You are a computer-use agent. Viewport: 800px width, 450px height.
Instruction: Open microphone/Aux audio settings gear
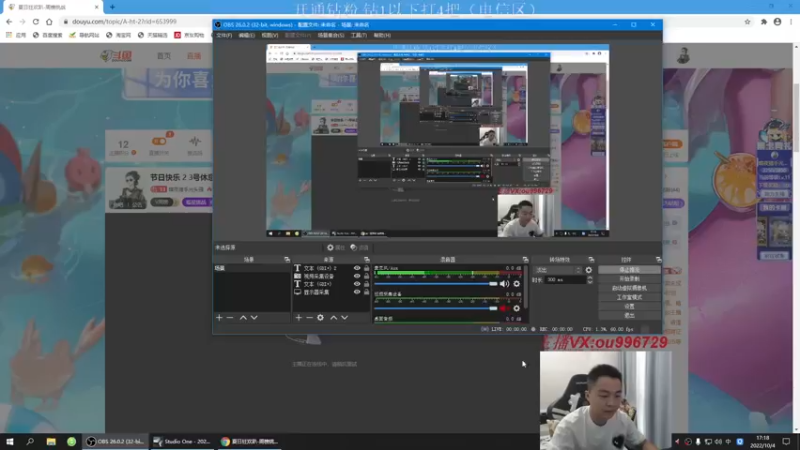516,284
